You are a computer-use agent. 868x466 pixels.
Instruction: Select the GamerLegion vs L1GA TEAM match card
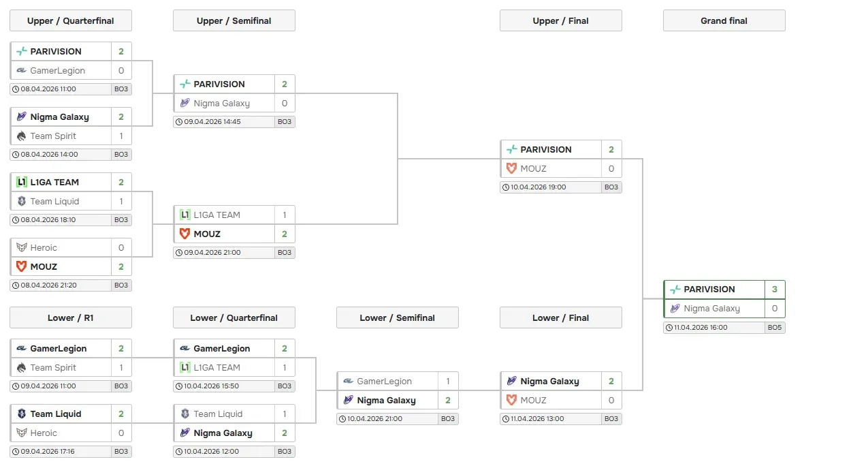point(234,358)
